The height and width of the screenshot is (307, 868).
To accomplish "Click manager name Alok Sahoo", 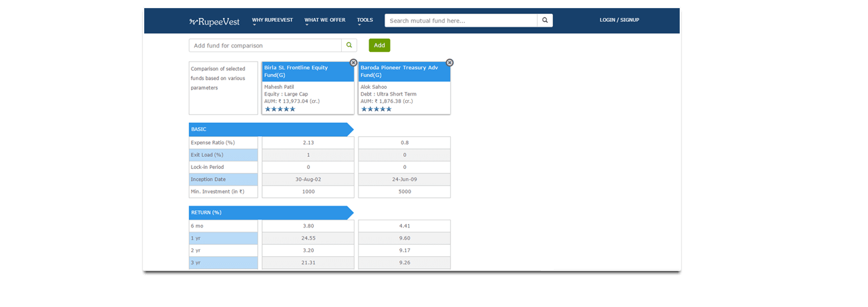I will (375, 87).
